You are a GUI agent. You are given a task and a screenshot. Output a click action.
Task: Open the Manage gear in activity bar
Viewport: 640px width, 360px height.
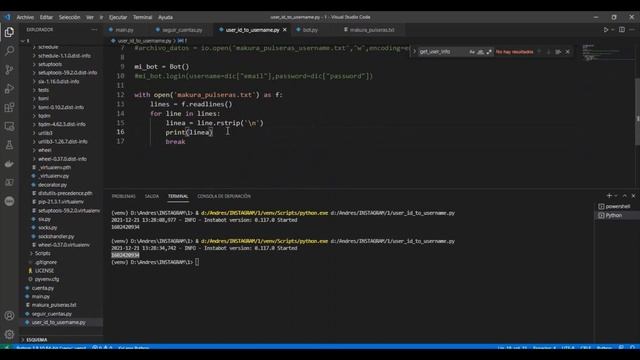9,334
